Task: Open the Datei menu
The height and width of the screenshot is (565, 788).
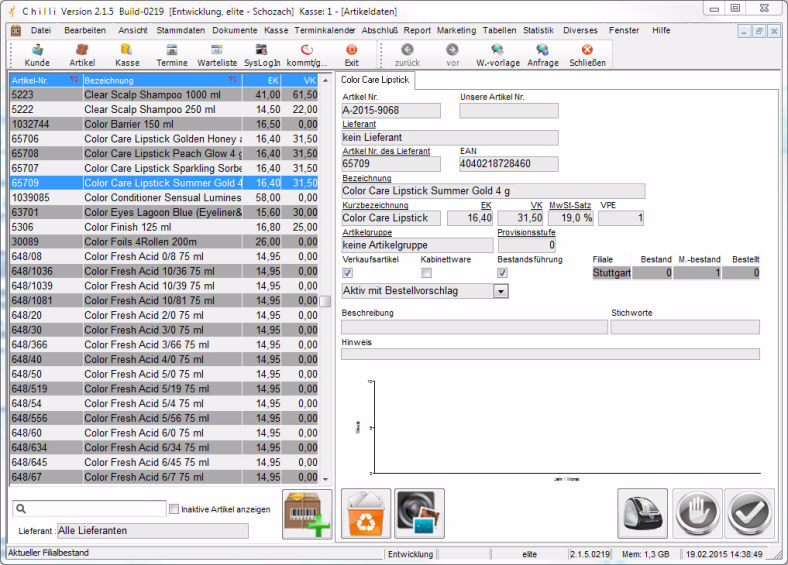Action: [41, 30]
